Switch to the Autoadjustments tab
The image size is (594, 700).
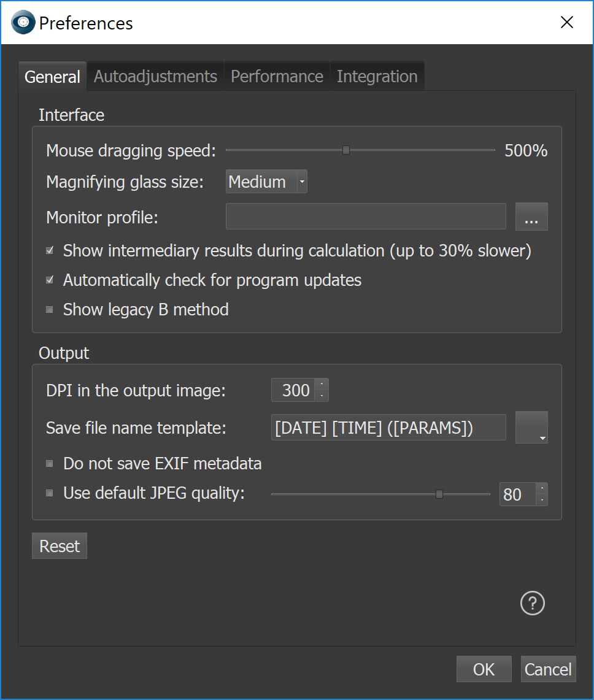tap(155, 76)
